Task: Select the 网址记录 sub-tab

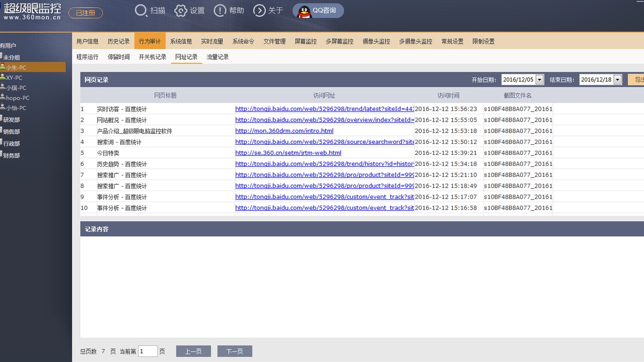Action: 186,57
